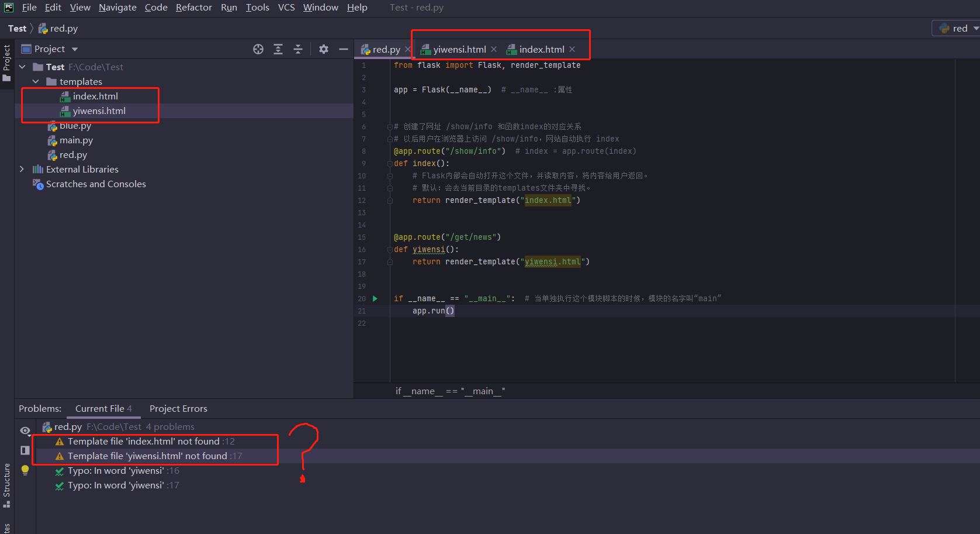The image size is (980, 534).
Task: Select blue.py in the project tree
Action: [75, 126]
